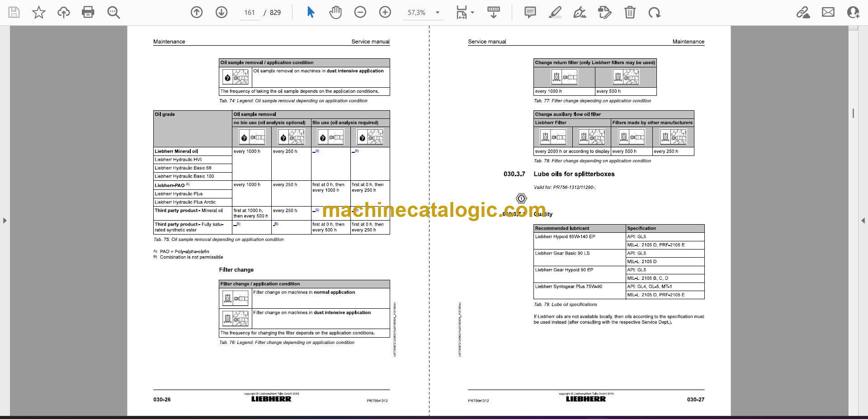Zoom in with the plus circle

[x=385, y=12]
